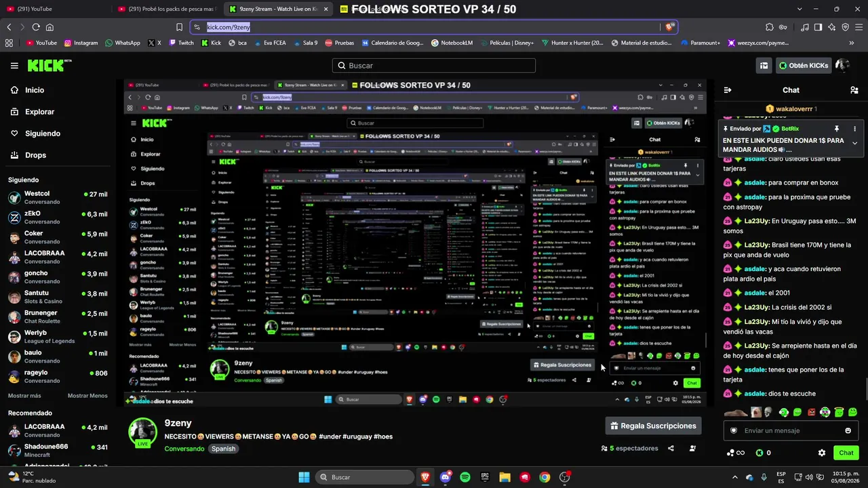The width and height of the screenshot is (868, 488).
Task: Share the stream with the share icon
Action: point(671,448)
